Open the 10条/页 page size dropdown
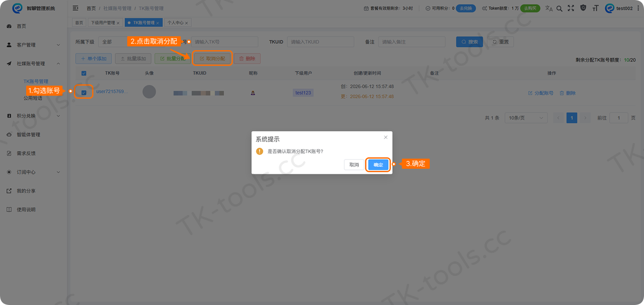 (526, 118)
